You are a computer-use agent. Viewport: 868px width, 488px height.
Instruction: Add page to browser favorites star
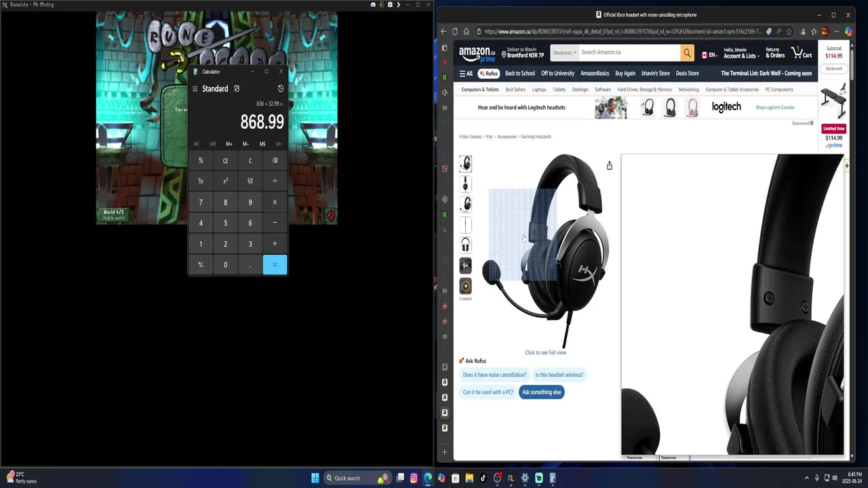pyautogui.click(x=789, y=31)
